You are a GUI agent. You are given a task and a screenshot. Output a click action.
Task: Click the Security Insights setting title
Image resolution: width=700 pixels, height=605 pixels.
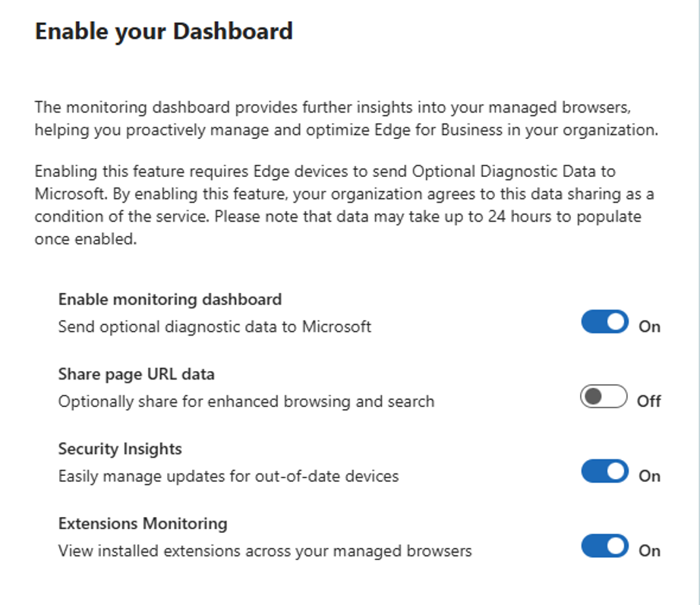[x=120, y=449]
